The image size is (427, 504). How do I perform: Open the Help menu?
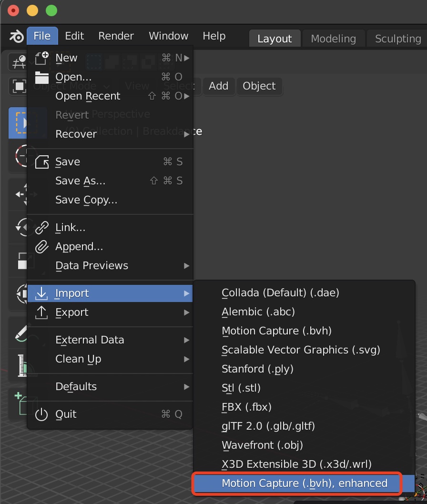[214, 36]
